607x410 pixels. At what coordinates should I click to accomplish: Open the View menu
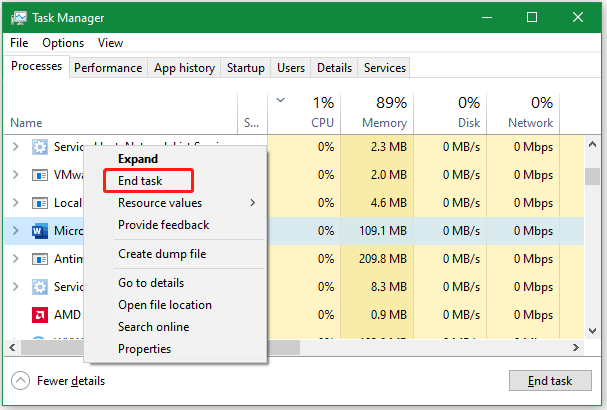click(x=110, y=43)
